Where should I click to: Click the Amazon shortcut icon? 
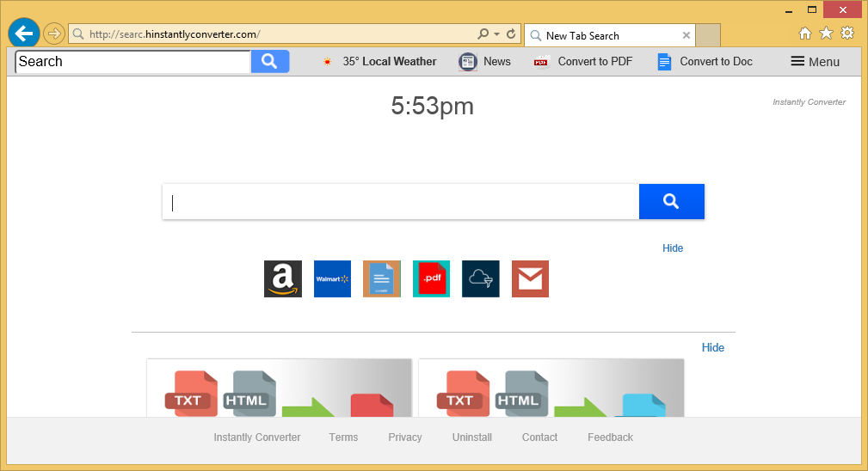click(x=282, y=279)
